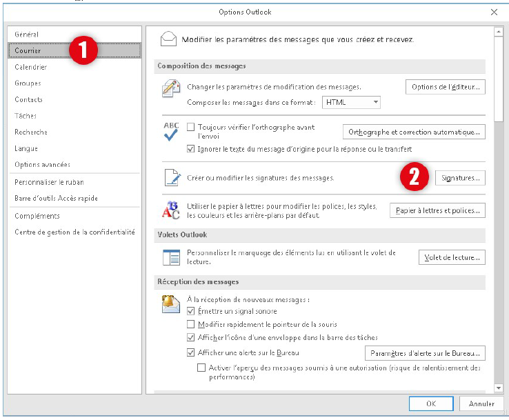Click the bell icon for message arrival
The image size is (509, 420).
coord(170,303)
